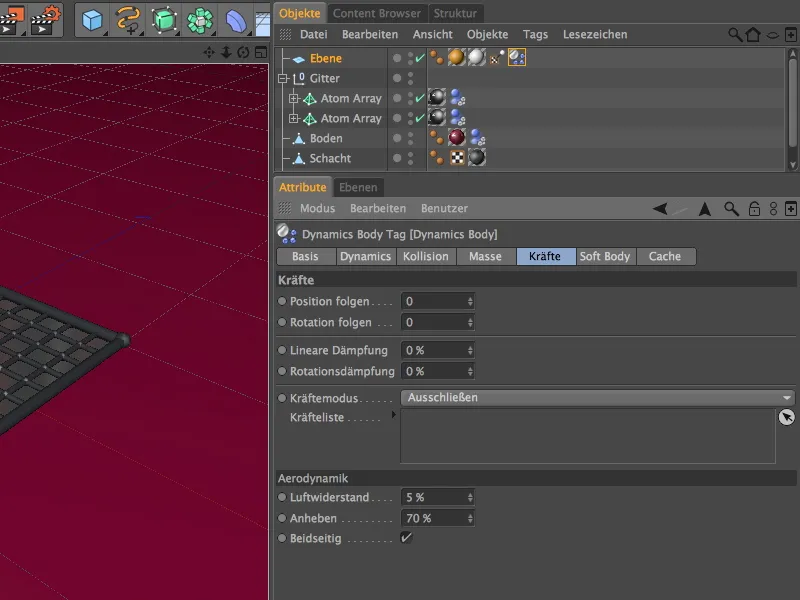Open new Object Manager panel plus icon
This screenshot has width=800, height=600.
[x=791, y=35]
